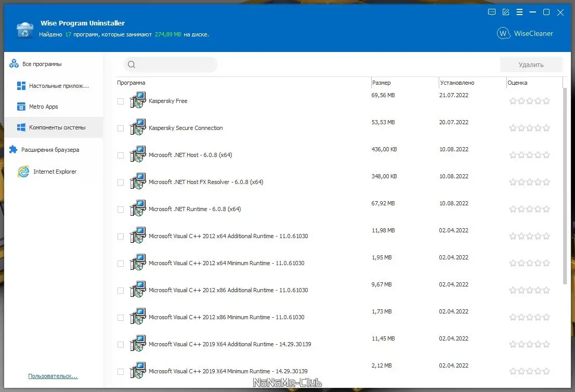Screen dimensions: 575x392
Task: Click the edit/pencil icon in the titlebar
Action: 505,12
